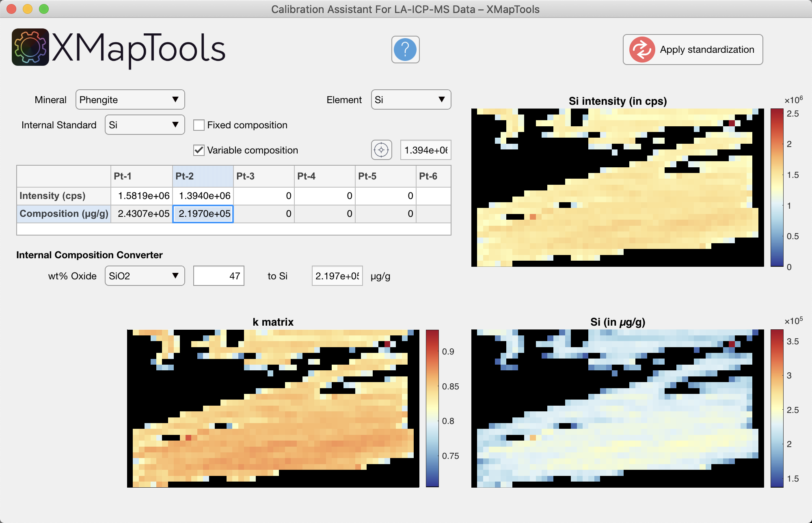
Task: Click the blue question mark help icon
Action: click(x=405, y=50)
